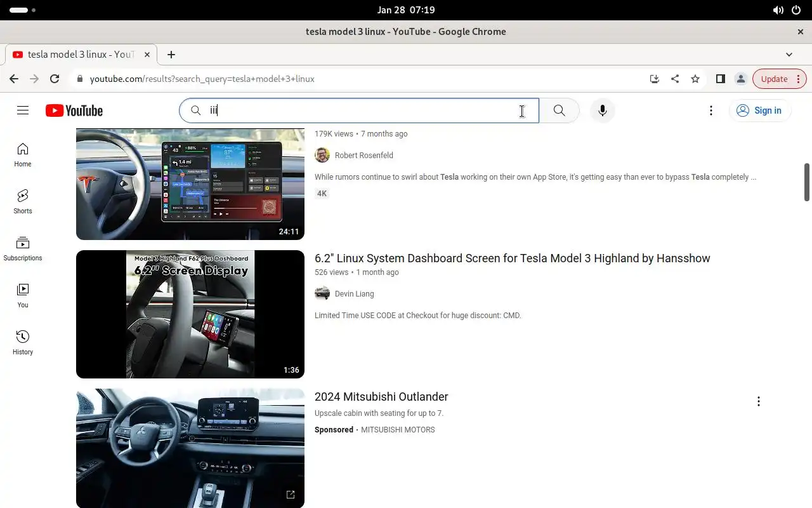Reload the page in Chrome

tap(55, 79)
